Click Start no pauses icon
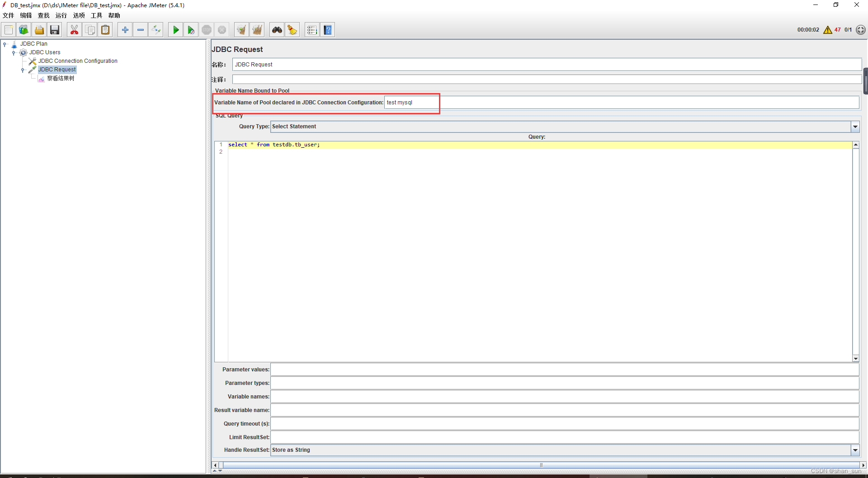Viewport: 868px width, 478px height. click(191, 30)
